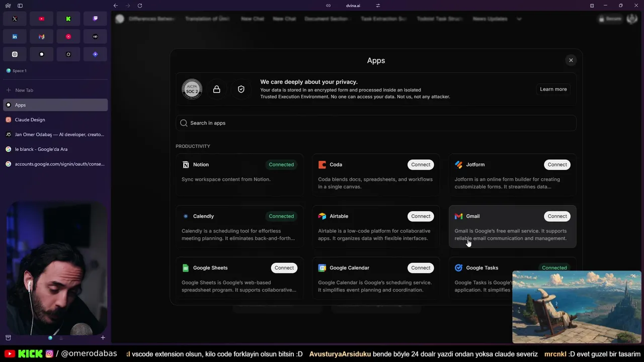Screen dimensions: 644x362
Task: Click the Notion app icon
Action: pyautogui.click(x=186, y=164)
